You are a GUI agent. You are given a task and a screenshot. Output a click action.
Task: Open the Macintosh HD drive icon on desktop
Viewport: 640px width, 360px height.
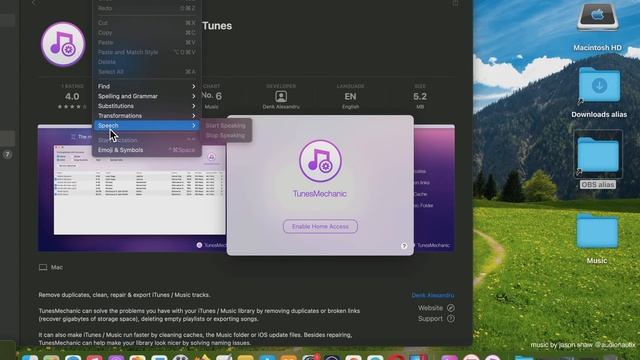tap(597, 17)
